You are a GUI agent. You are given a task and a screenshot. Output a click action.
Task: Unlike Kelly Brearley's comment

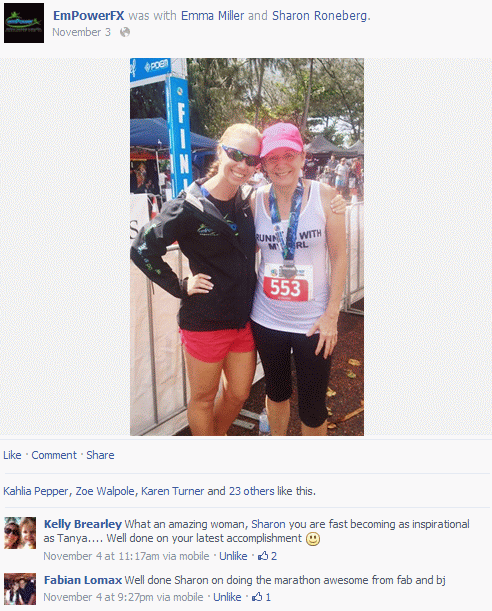[233, 556]
